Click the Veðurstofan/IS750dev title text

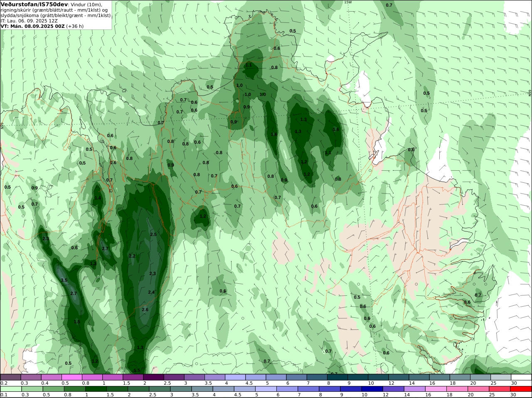click(34, 4)
